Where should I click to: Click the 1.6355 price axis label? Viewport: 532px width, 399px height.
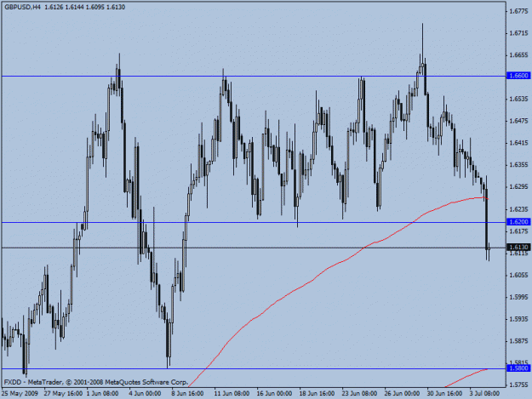[519, 165]
